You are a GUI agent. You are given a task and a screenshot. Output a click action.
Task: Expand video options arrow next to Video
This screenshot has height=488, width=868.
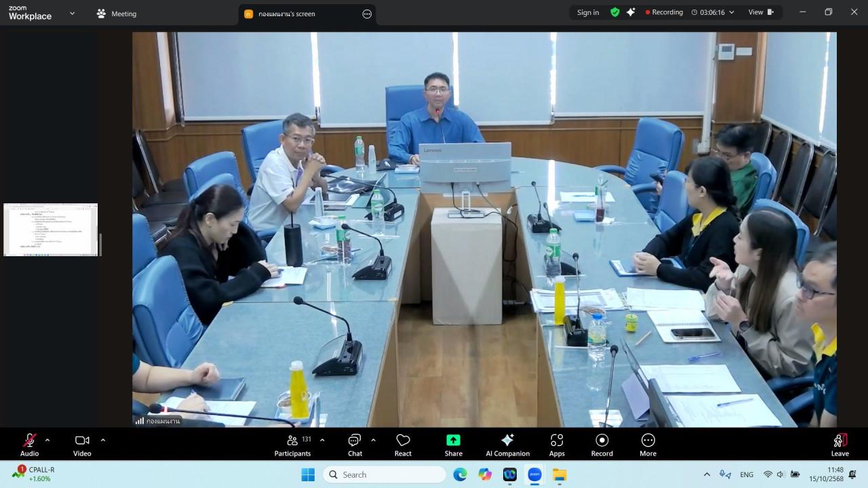[103, 440]
